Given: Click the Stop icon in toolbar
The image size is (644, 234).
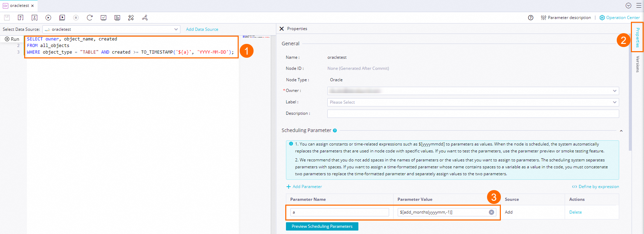Looking at the screenshot, I should point(76,18).
